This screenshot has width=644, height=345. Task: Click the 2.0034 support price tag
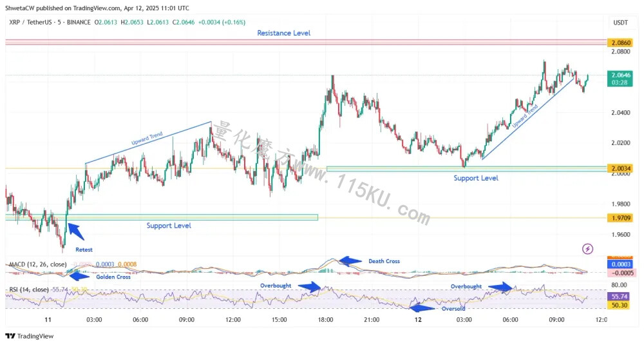coord(621,168)
